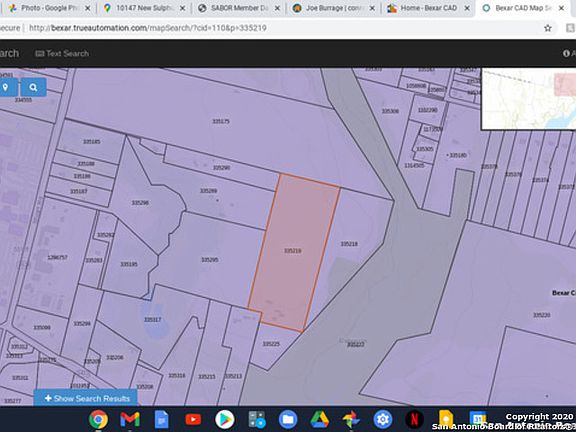Open Calculator app from the shelf
The height and width of the screenshot is (432, 576).
coord(256,420)
